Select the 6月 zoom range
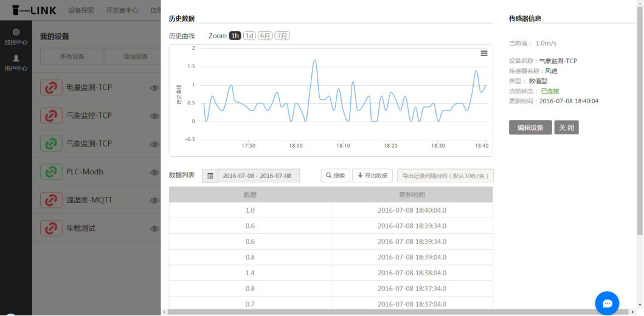The width and height of the screenshot is (644, 316). pyautogui.click(x=265, y=36)
